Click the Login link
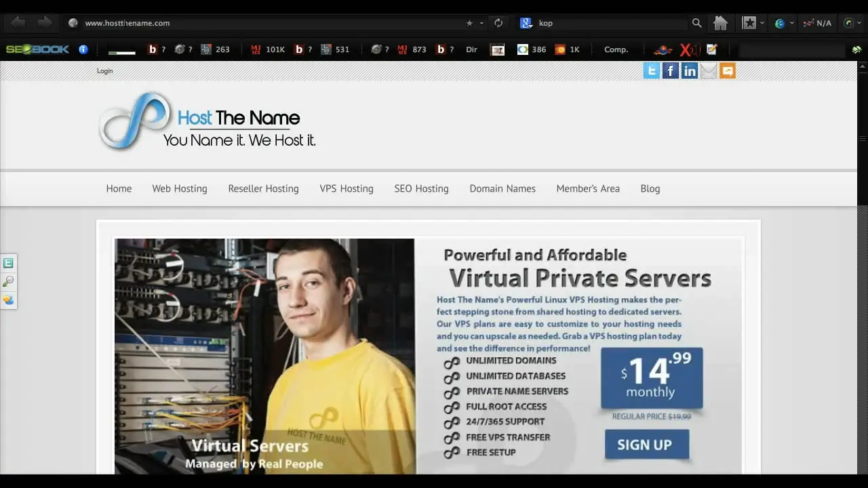Viewport: 868px width, 488px height. 105,70
